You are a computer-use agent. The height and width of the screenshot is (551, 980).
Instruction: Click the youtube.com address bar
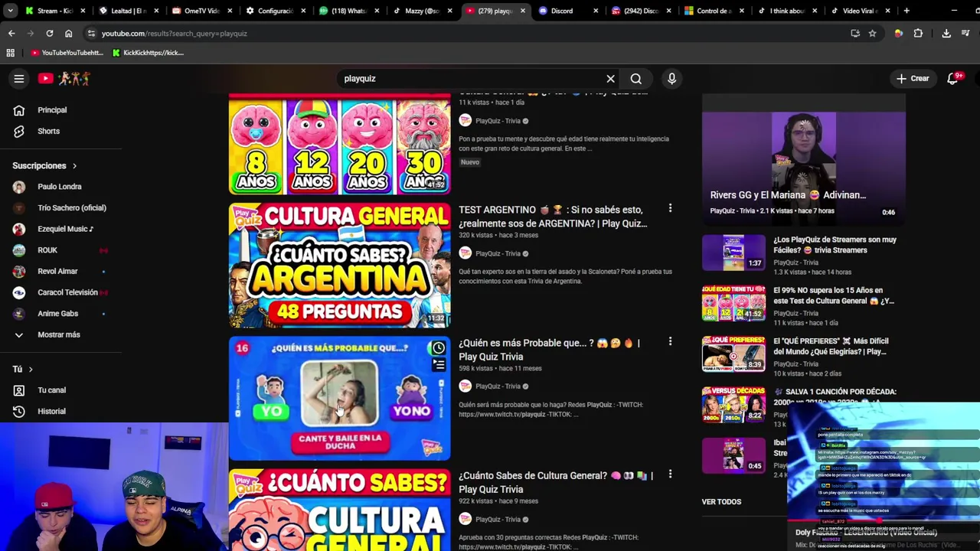467,34
